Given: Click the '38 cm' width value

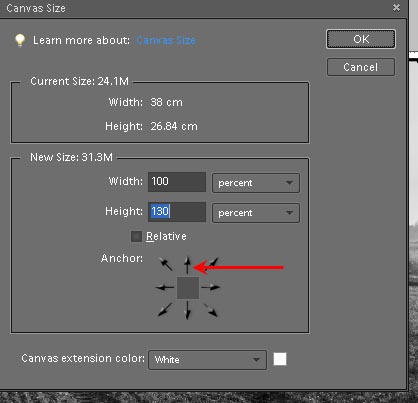Looking at the screenshot, I should [x=166, y=102].
